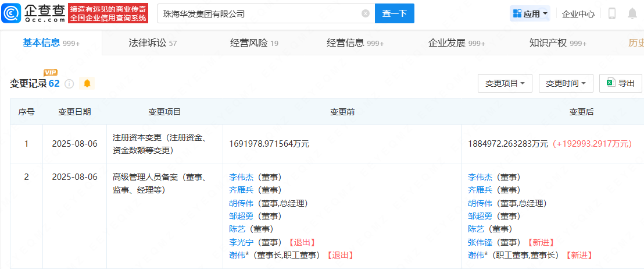This screenshot has height=269, width=644.
Task: Click 1691978.971564万元 value
Action: (269, 144)
